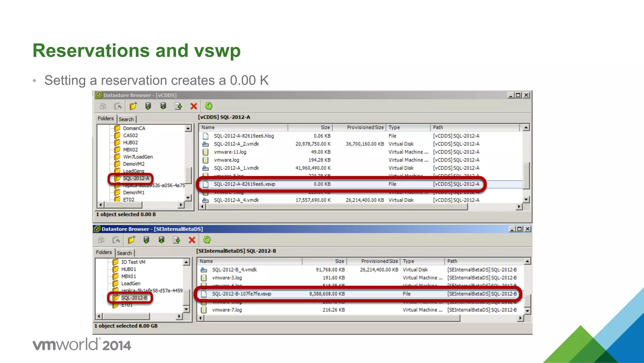Screen dimensions: 644x363
Task: Click Upload files icon in vCDDS browser toolbar
Action: coord(148,106)
